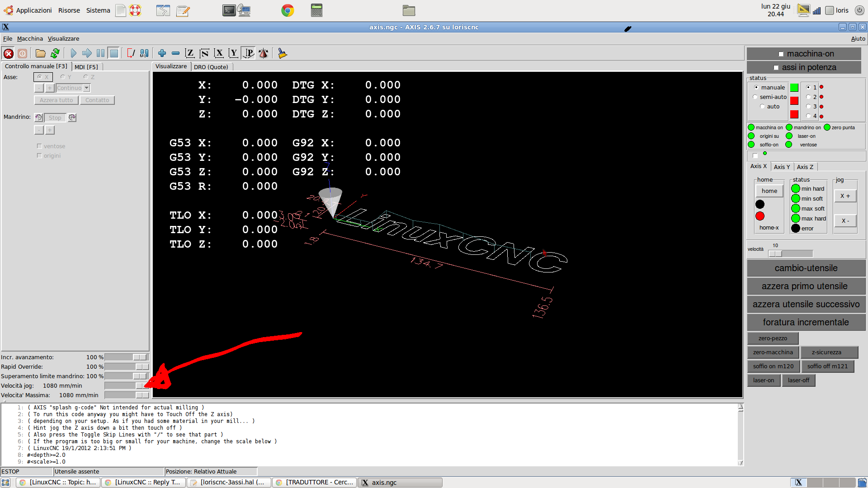
Task: Click the zero-macchina button
Action: pyautogui.click(x=773, y=352)
